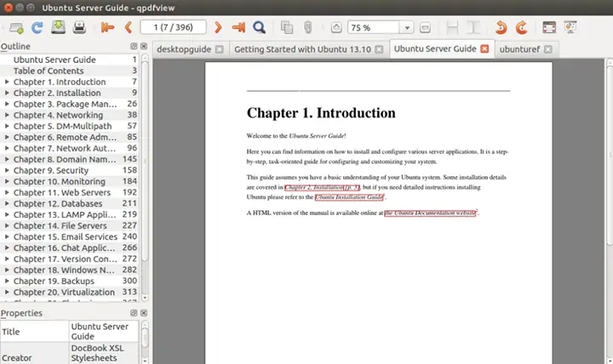Expand Chapter 12. Databases node
This screenshot has height=364, width=613.
click(x=7, y=203)
